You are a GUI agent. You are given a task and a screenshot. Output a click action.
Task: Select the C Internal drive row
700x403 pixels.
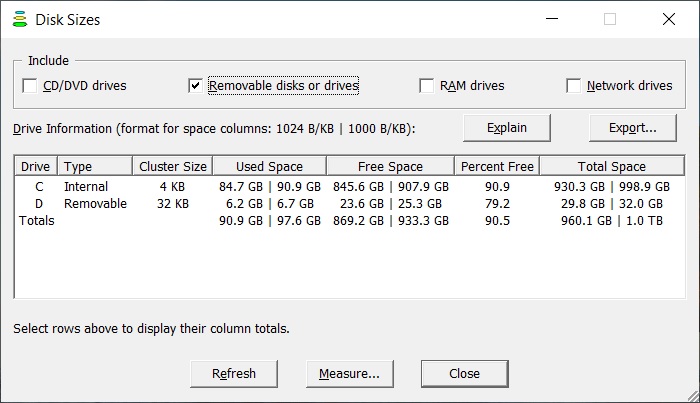[350, 187]
